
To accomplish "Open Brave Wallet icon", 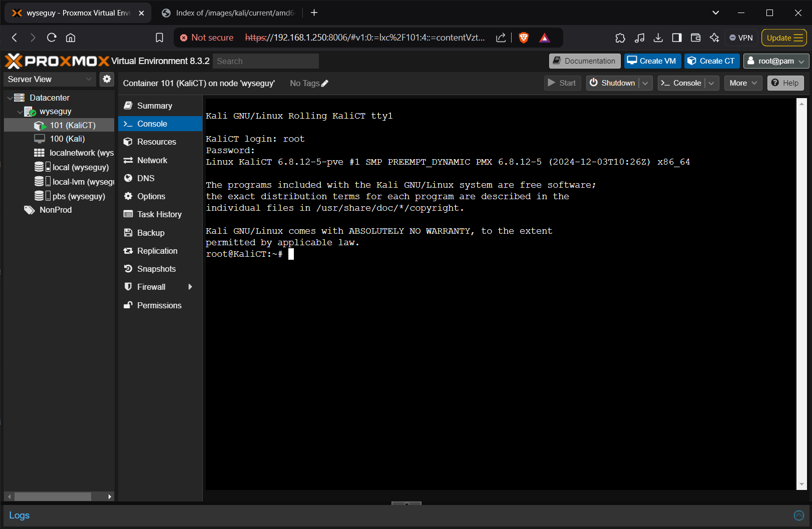I will pyautogui.click(x=695, y=38).
